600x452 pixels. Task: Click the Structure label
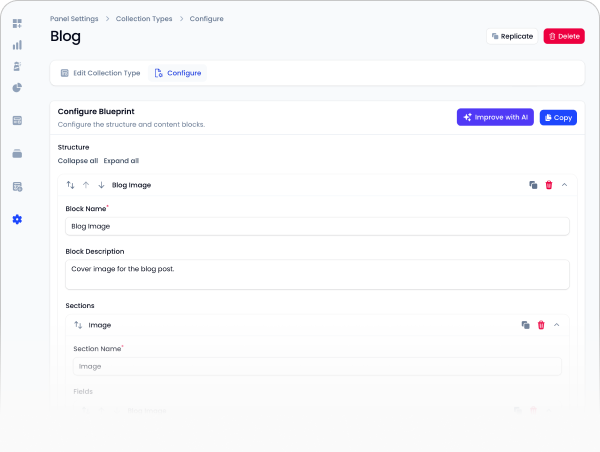pos(73,147)
